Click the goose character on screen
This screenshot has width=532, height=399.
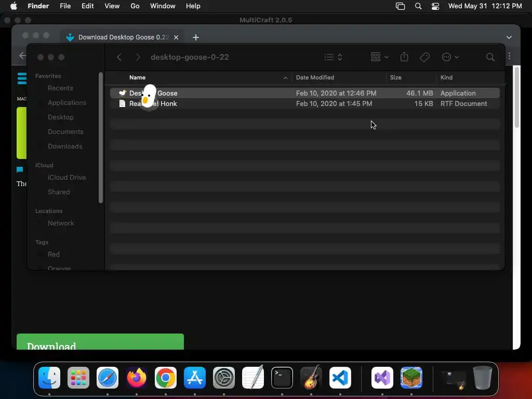[148, 97]
